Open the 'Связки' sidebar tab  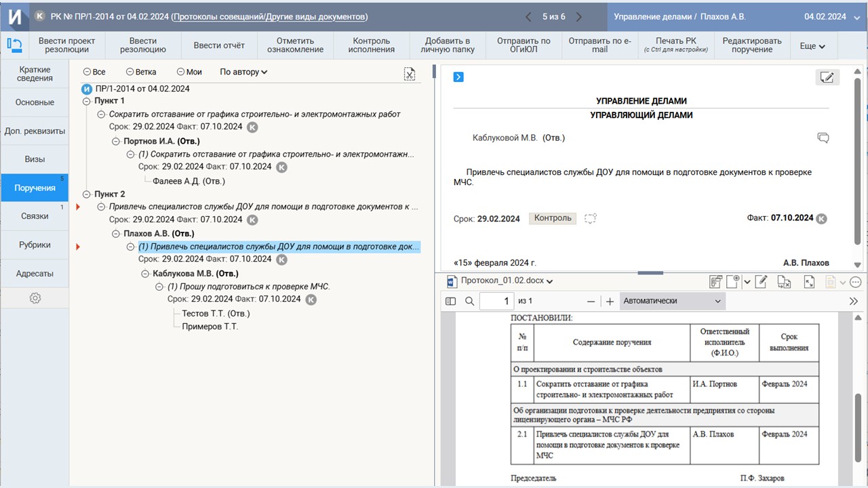coord(35,216)
